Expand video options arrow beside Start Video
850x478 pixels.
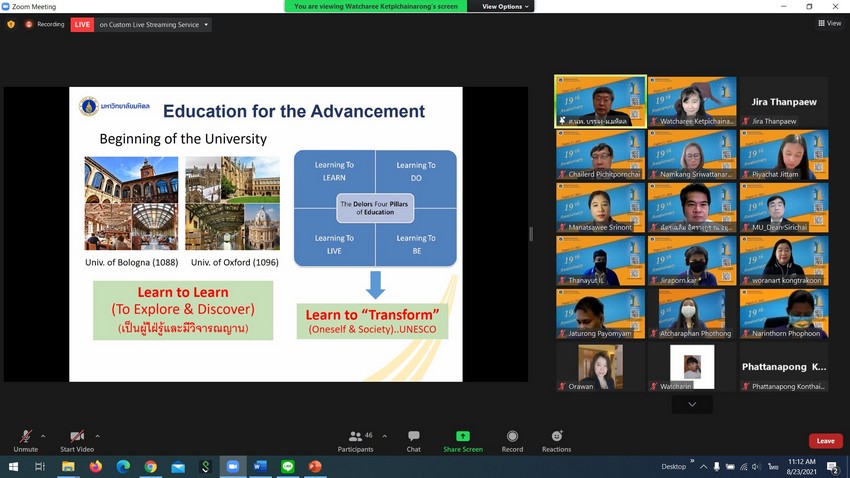coord(97,435)
